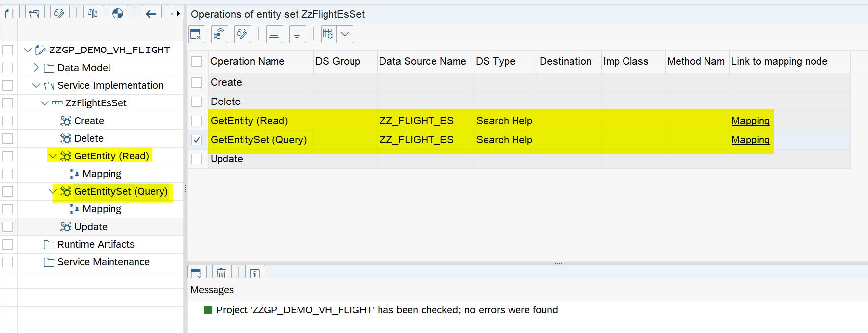Open the Mapping link for GetEntity (Read)
Screen dimensions: 868x333
click(750, 121)
